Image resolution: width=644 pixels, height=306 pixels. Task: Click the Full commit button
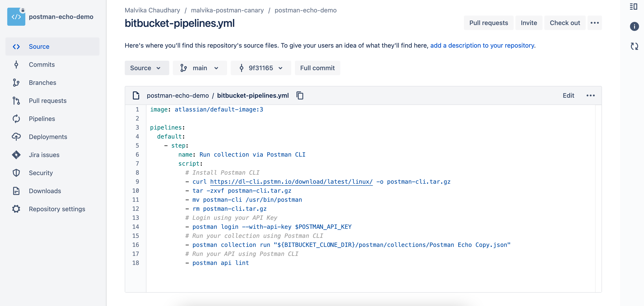(317, 68)
